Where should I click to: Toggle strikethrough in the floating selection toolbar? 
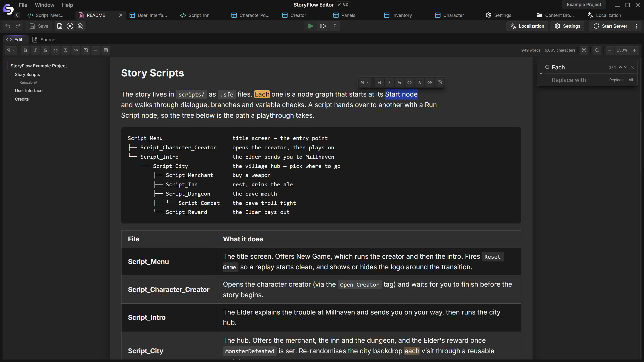point(399,82)
